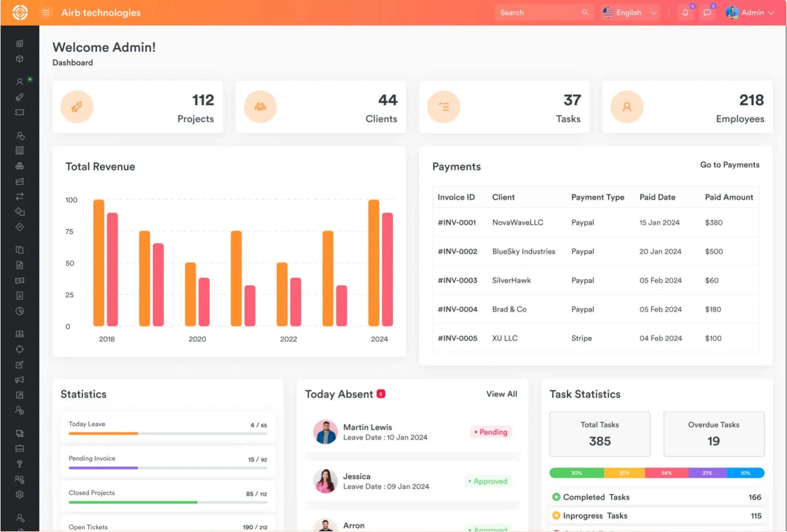Open the users with gear icon
Viewport: 787px width, 532px height.
click(20, 479)
